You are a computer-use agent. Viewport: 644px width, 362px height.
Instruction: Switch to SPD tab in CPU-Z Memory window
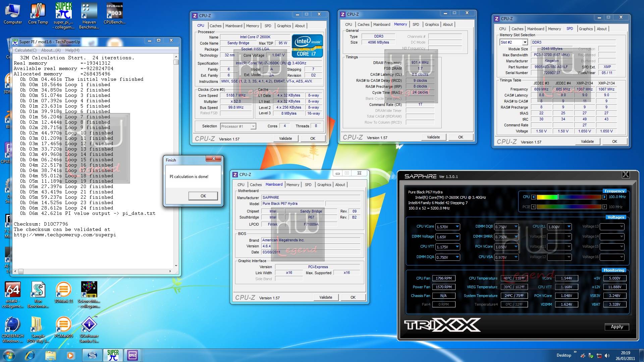tap(416, 24)
